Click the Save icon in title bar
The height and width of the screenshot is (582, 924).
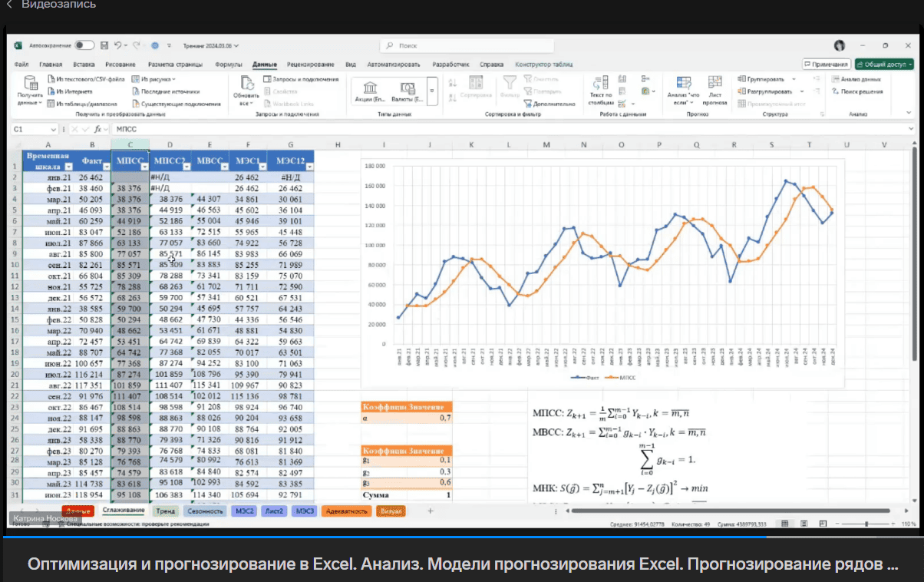pos(104,45)
